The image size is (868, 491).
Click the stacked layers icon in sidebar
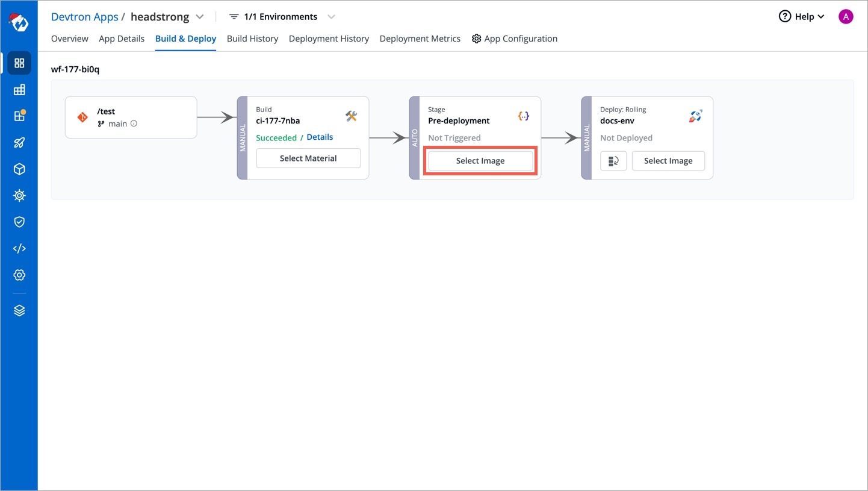(19, 311)
